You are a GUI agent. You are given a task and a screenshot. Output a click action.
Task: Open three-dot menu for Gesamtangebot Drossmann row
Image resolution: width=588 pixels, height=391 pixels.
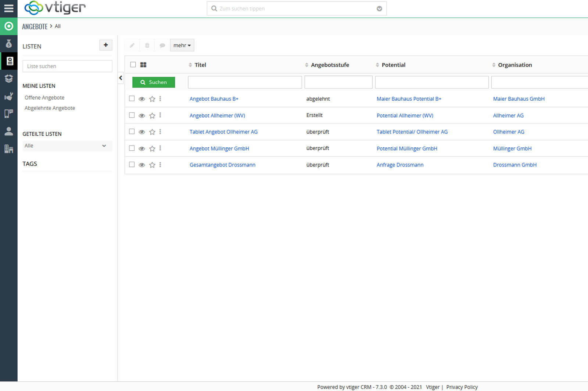[160, 165]
